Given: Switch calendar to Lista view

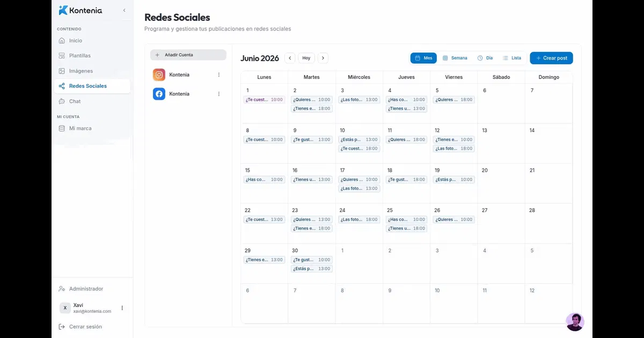Looking at the screenshot, I should (512, 58).
